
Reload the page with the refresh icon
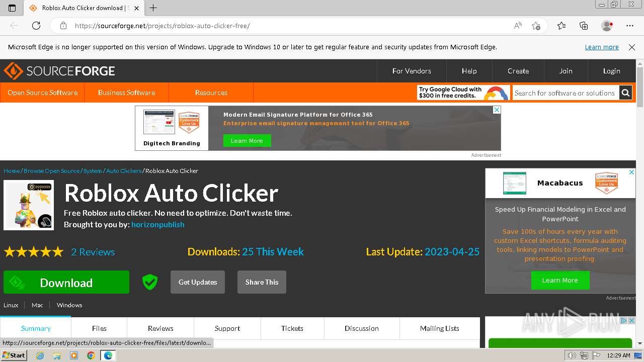[36, 26]
